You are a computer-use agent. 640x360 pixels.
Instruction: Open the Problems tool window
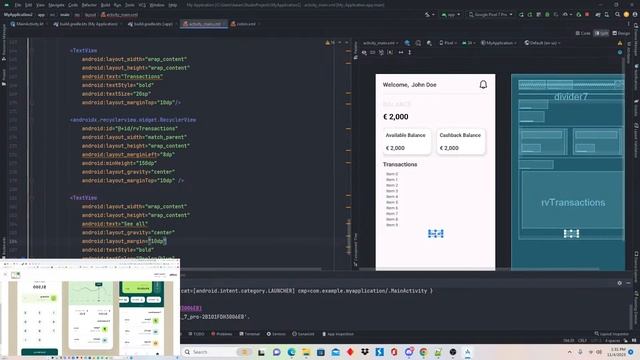coord(222,334)
